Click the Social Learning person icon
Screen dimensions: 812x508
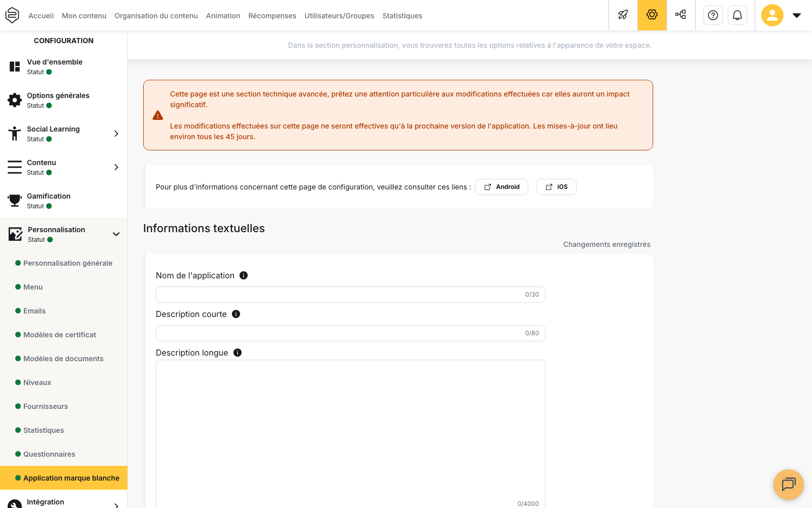15,134
